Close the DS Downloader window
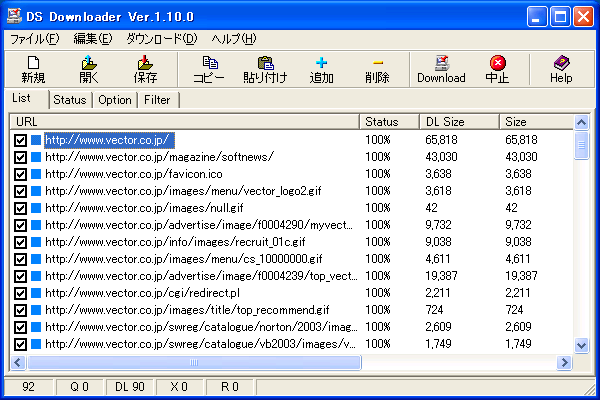 click(x=584, y=16)
